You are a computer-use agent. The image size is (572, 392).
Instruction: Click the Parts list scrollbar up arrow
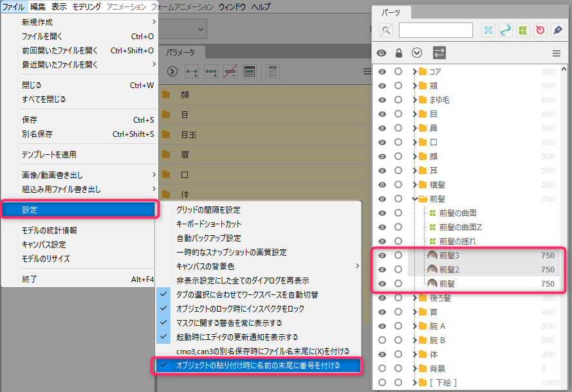click(x=564, y=69)
